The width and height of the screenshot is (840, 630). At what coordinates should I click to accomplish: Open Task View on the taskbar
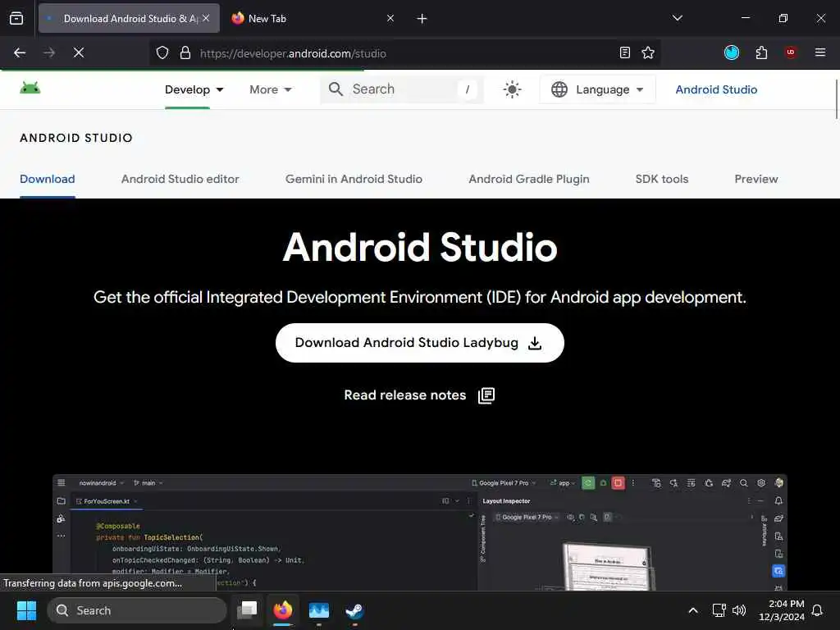[248, 609]
